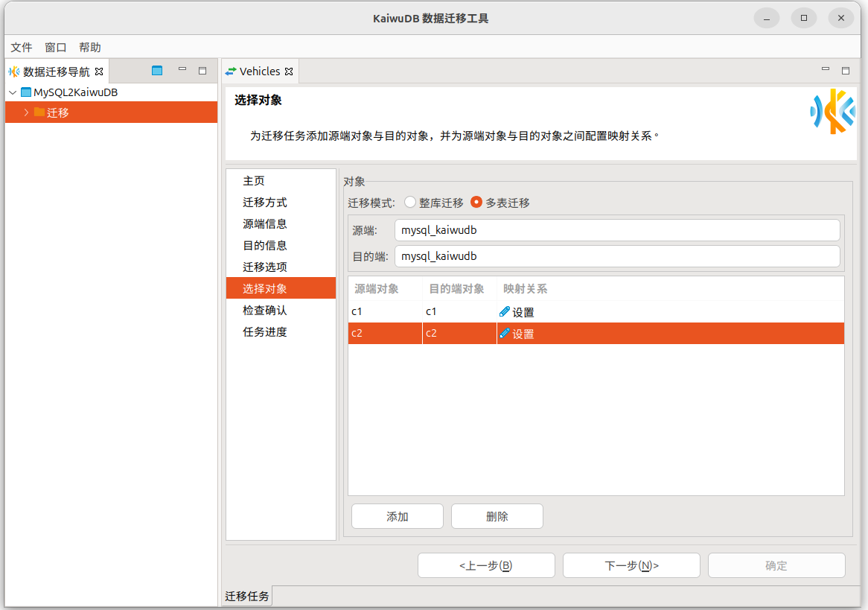Maximize the navigation panel view
The height and width of the screenshot is (610, 868).
202,72
